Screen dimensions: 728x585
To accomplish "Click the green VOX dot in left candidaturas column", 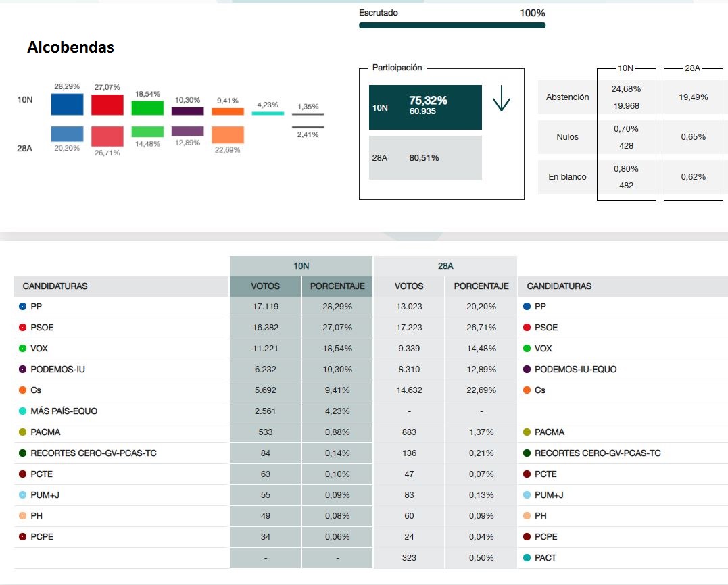I will [x=22, y=349].
